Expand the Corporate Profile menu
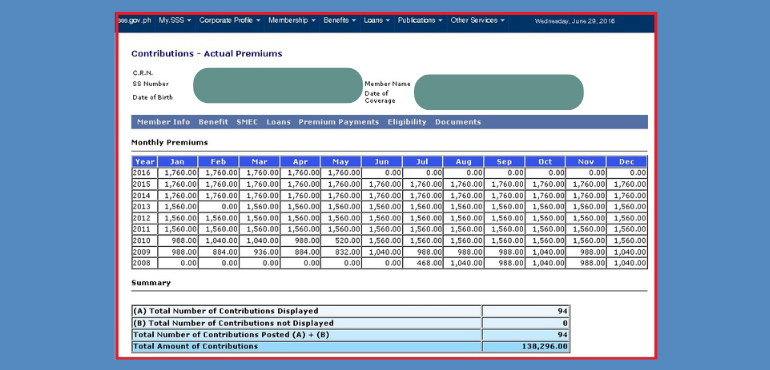The image size is (770, 370). [x=229, y=21]
